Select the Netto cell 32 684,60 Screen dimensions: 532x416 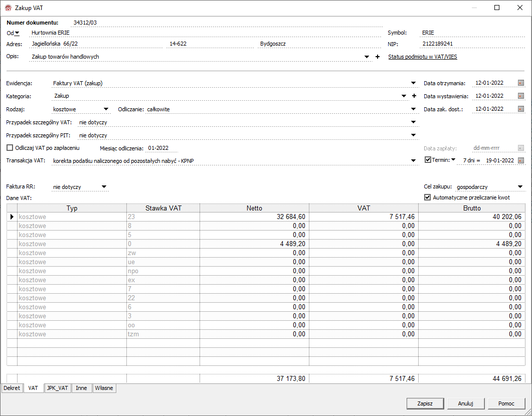point(254,217)
